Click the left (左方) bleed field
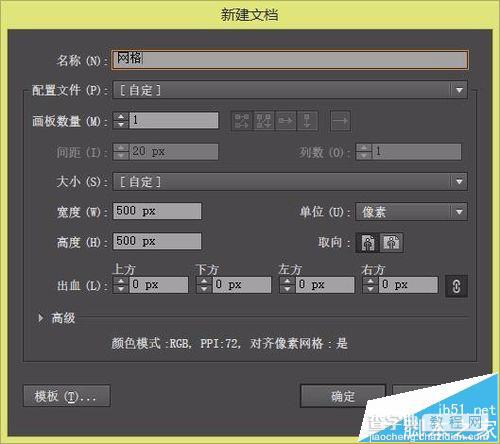This screenshot has height=444, width=500. pos(325,285)
